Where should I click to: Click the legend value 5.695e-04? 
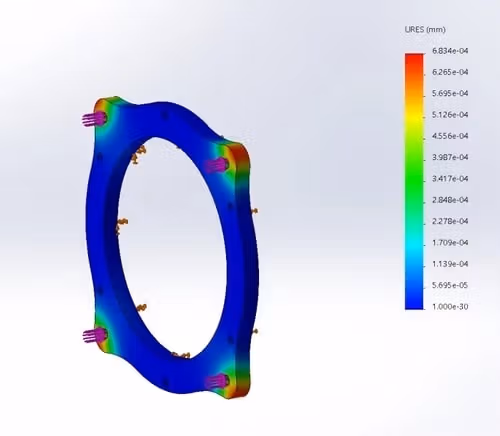pyautogui.click(x=450, y=93)
